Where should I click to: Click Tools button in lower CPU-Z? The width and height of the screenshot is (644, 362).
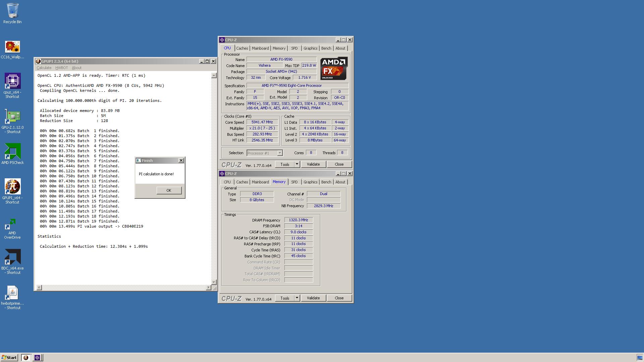coord(285,298)
